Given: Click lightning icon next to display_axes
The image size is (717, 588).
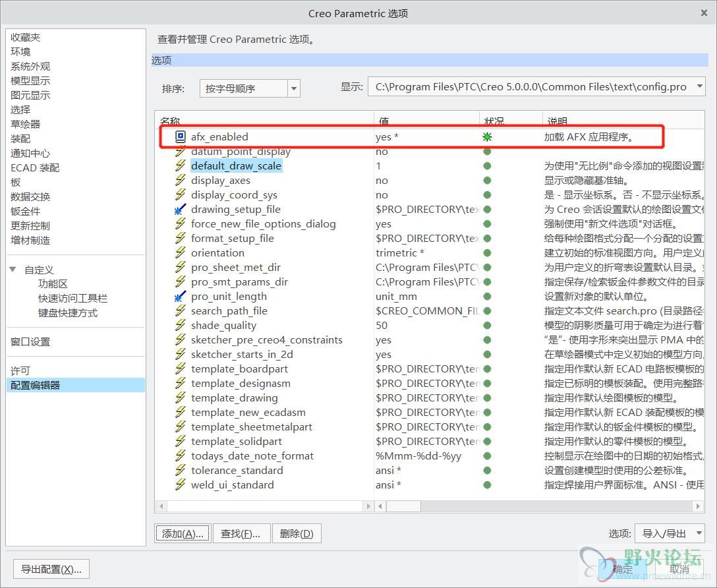Looking at the screenshot, I should click(x=180, y=180).
